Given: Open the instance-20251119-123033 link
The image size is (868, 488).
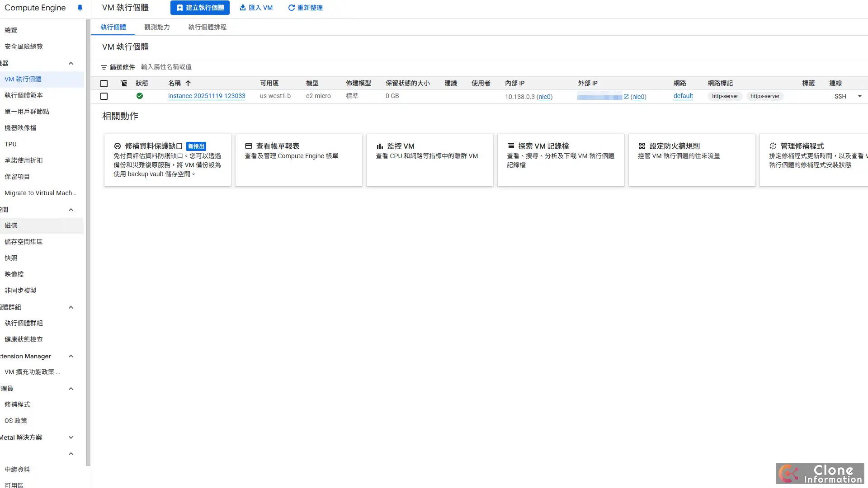Looking at the screenshot, I should click(207, 96).
